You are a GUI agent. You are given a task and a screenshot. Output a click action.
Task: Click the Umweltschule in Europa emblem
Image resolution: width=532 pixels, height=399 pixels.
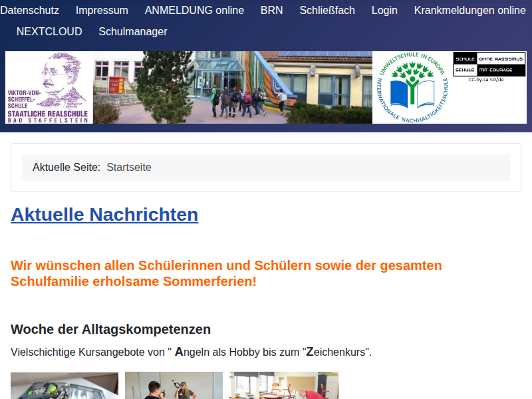coord(412,88)
